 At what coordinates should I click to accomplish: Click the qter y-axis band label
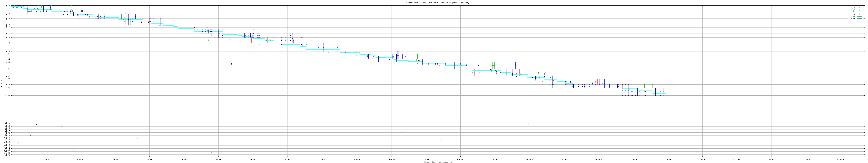point(7,95)
